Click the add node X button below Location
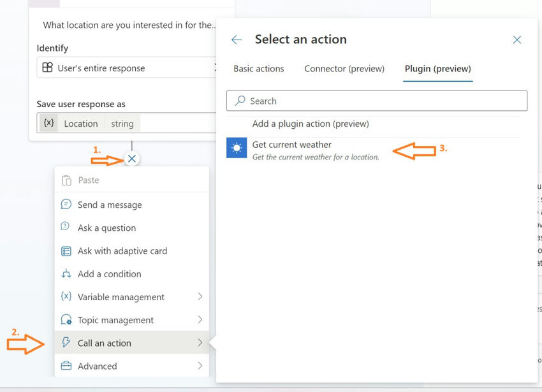This screenshot has width=542, height=392. (x=131, y=159)
